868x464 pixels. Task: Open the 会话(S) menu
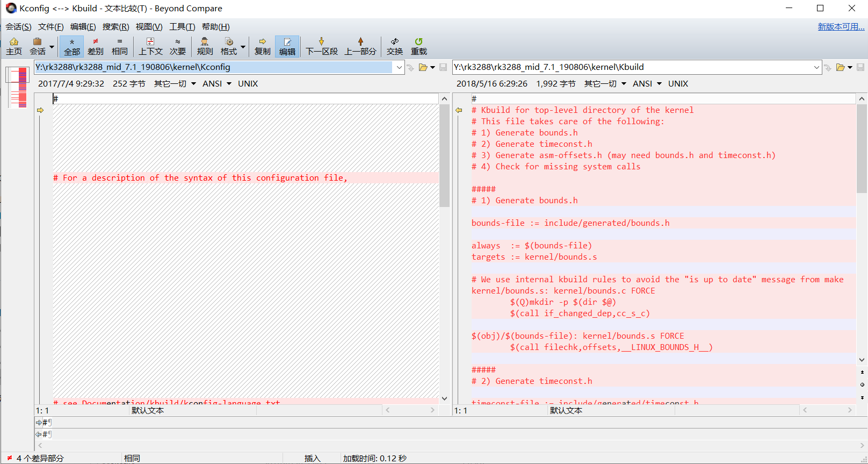pyautogui.click(x=18, y=27)
